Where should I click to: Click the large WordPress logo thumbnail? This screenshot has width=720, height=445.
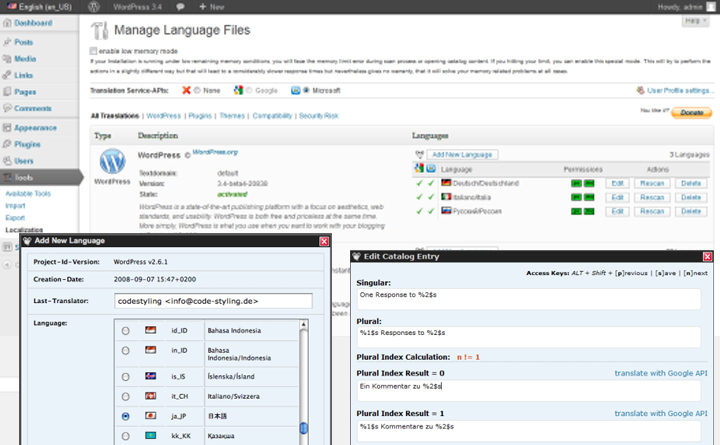click(x=112, y=161)
